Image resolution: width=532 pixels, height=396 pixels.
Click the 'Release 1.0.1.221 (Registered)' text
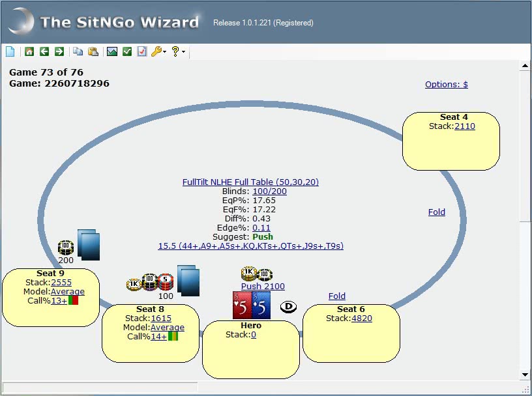pos(263,23)
